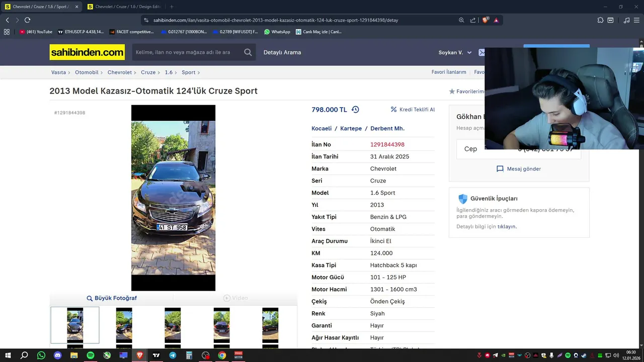Click the Kartepe location link
The height and width of the screenshot is (362, 644).
coord(351,129)
